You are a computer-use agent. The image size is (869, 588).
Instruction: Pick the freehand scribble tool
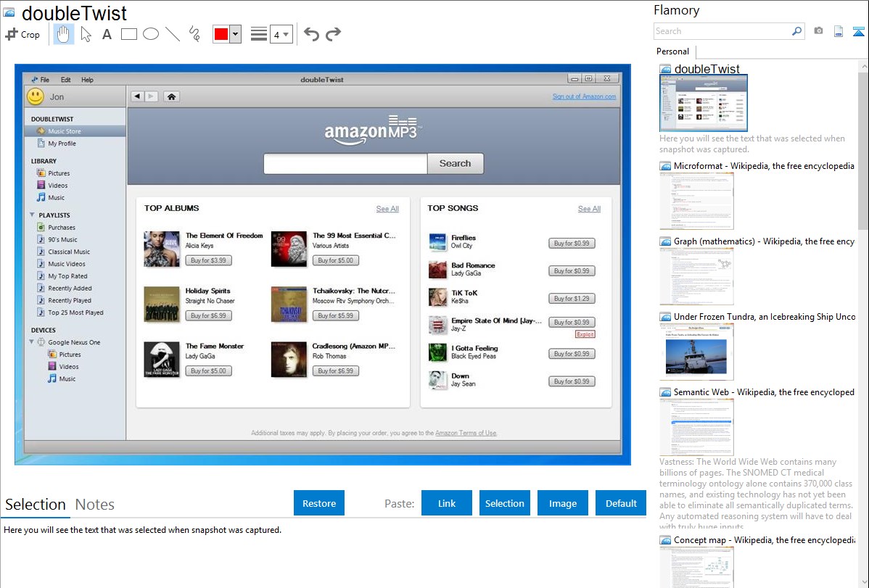(194, 34)
